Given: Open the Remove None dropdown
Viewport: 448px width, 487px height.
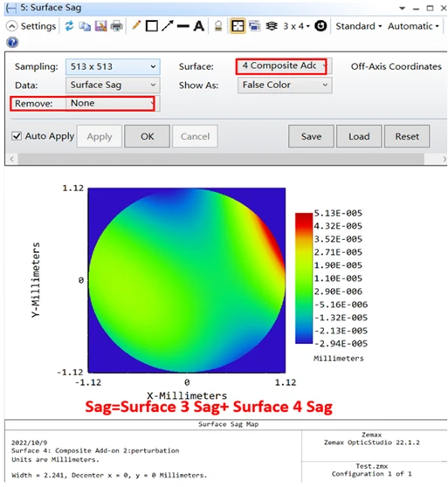Looking at the screenshot, I should 113,104.
